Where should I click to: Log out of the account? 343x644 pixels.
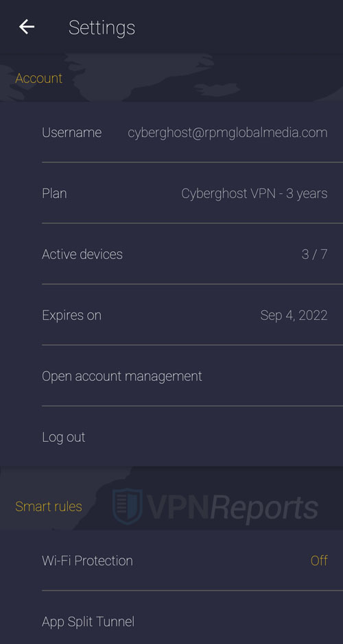(64, 437)
